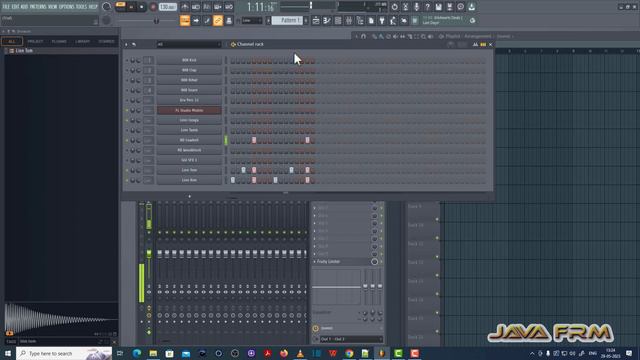Screen dimensions: 640x360
Task: Click the tempo tapper icon
Action: click(x=393, y=20)
